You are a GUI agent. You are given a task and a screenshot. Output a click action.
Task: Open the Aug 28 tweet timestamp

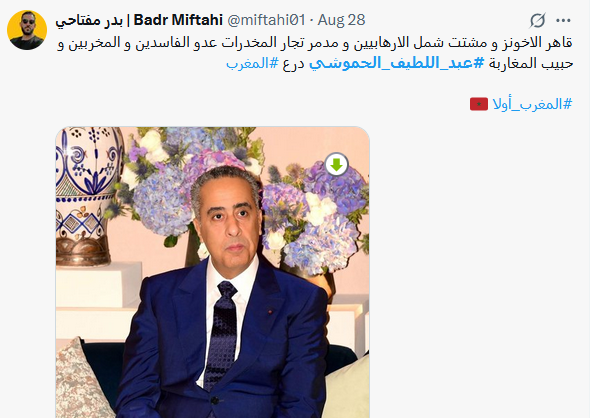coord(341,20)
